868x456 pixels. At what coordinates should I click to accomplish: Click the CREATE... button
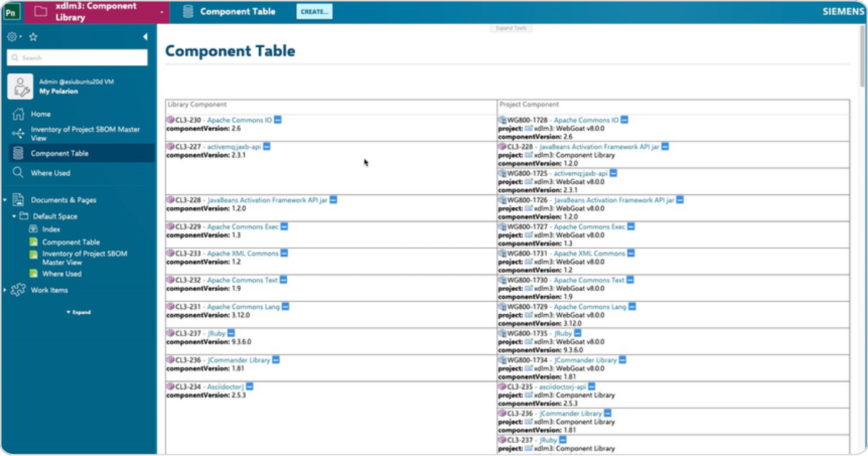(x=315, y=12)
